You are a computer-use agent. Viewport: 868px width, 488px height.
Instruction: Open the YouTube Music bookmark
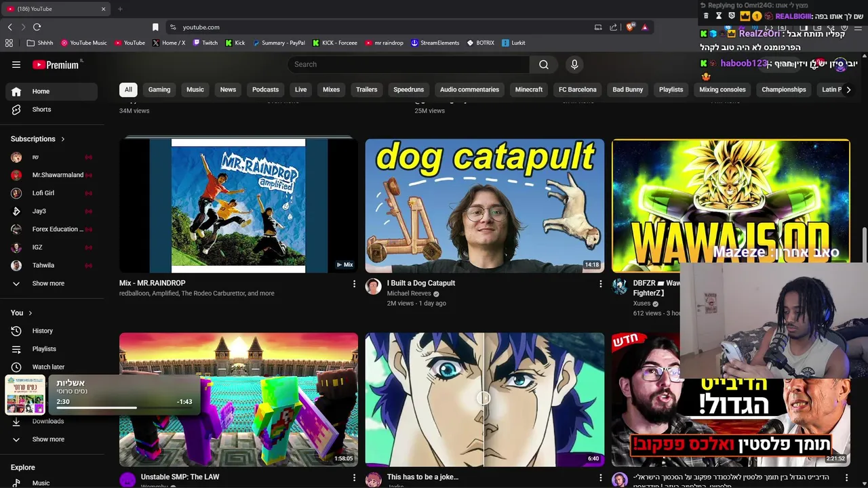pos(84,43)
